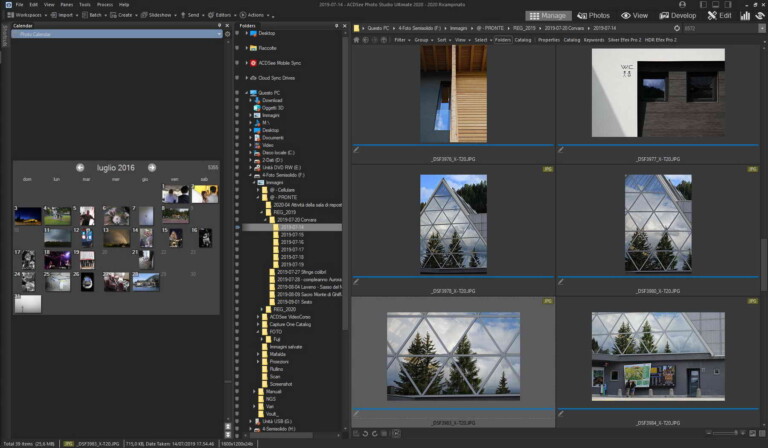Click the refresh icon beside search box
Viewport: 768px width, 448px height.
(677, 28)
